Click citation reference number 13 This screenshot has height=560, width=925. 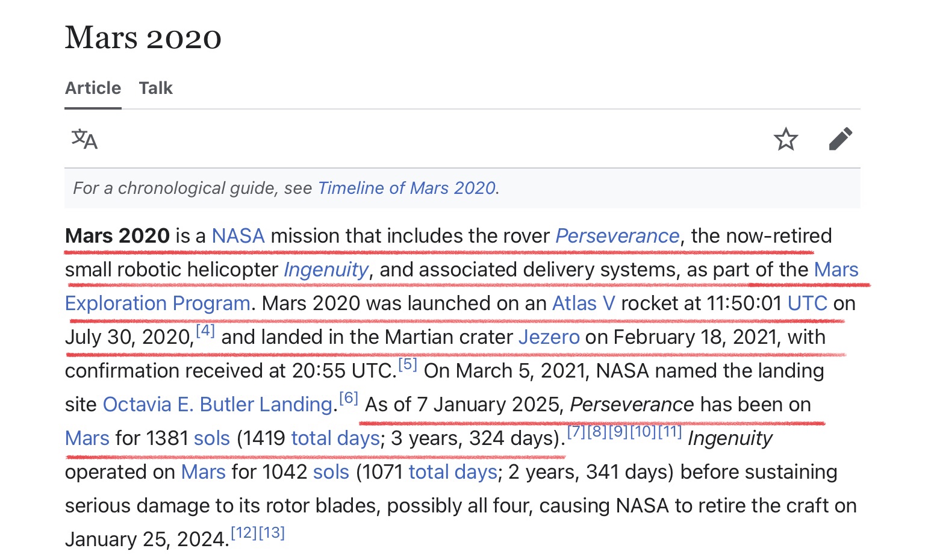coord(272,533)
